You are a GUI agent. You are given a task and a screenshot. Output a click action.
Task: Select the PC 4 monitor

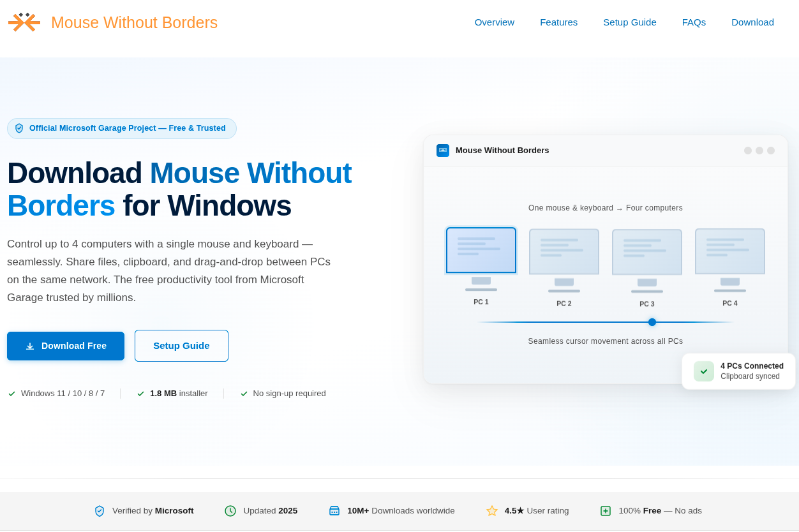[x=730, y=251]
